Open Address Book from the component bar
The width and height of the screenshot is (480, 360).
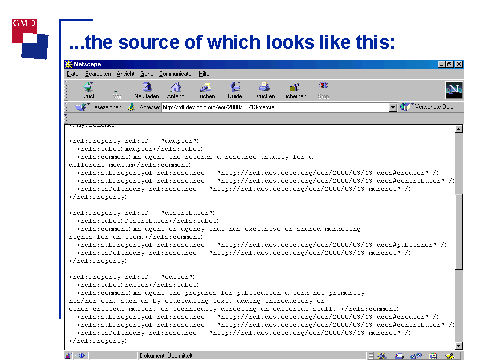[x=433, y=356]
